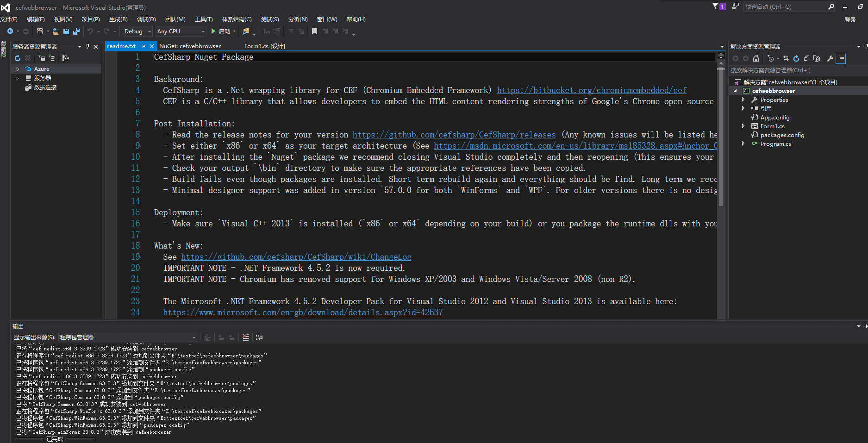This screenshot has width=868, height=443.
Task: Click the Find in Files toolbar icon
Action: 246,31
